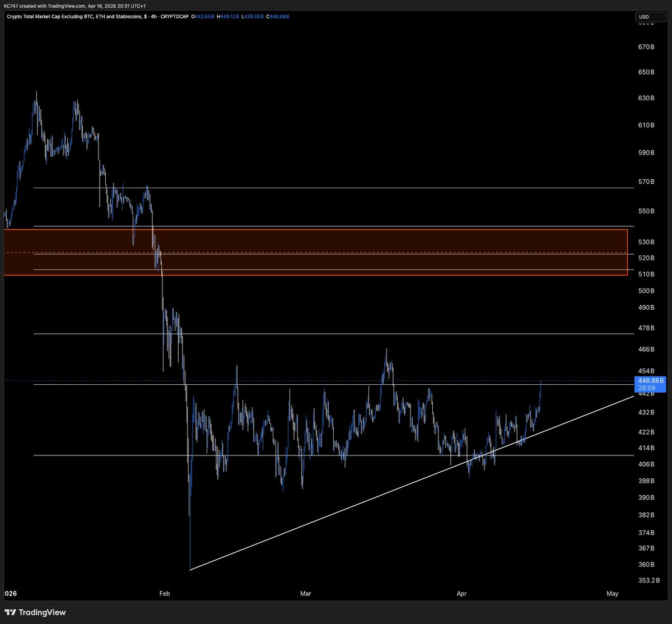
Task: Open the USD currency selector
Action: (x=650, y=17)
